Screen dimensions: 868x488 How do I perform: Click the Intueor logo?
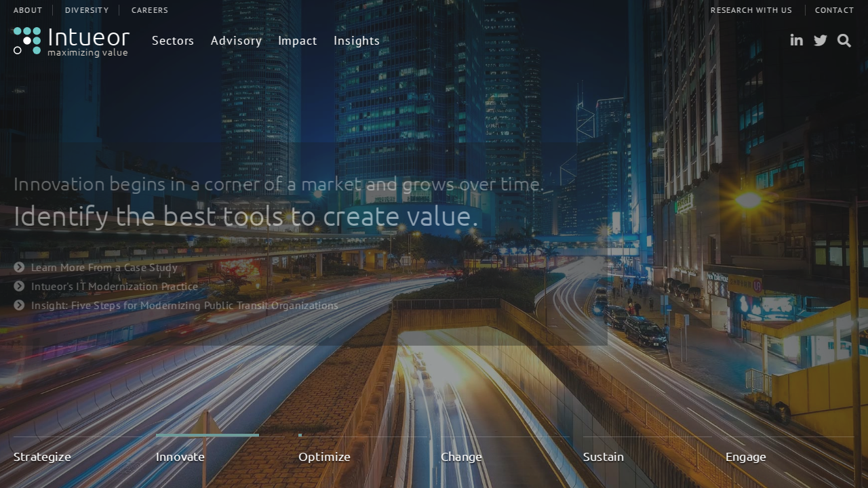(x=71, y=41)
